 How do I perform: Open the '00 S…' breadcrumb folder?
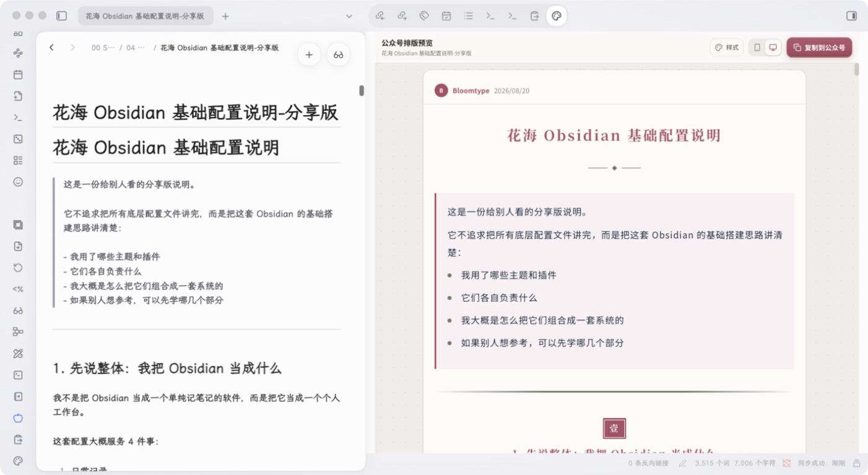click(x=103, y=48)
